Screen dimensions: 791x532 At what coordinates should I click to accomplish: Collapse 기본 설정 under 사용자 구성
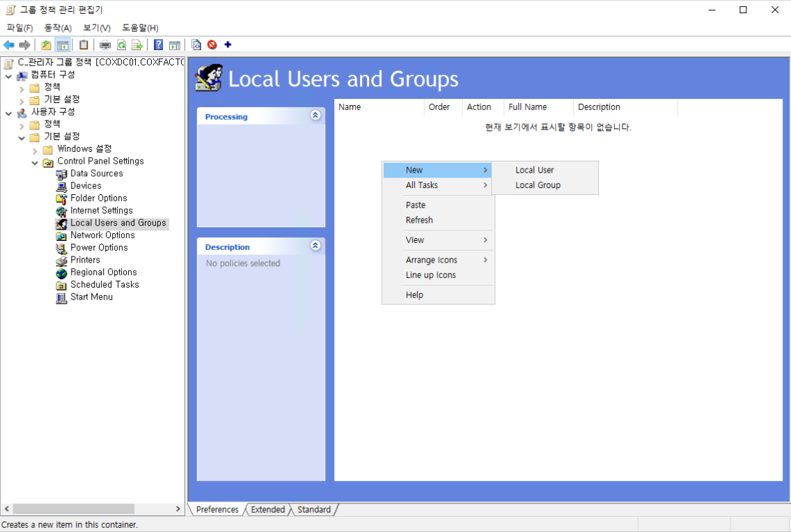click(22, 137)
